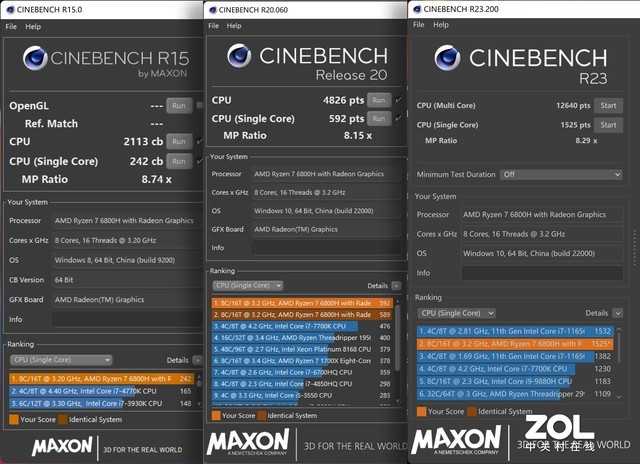Start the R23 CPU (Multi Core) test
This screenshot has height=464, width=640.
[608, 105]
